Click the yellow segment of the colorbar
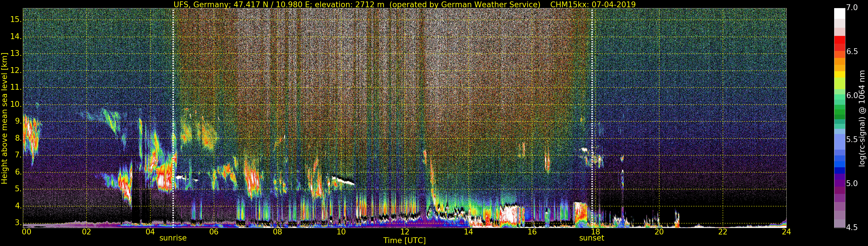The width and height of the screenshot is (868, 246). pyautogui.click(x=839, y=74)
